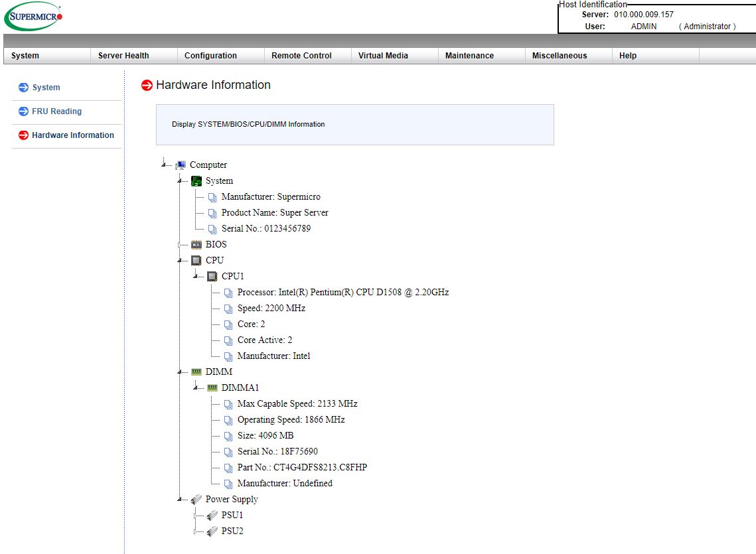
Task: Click the Supermicro logo
Action: pos(33,16)
